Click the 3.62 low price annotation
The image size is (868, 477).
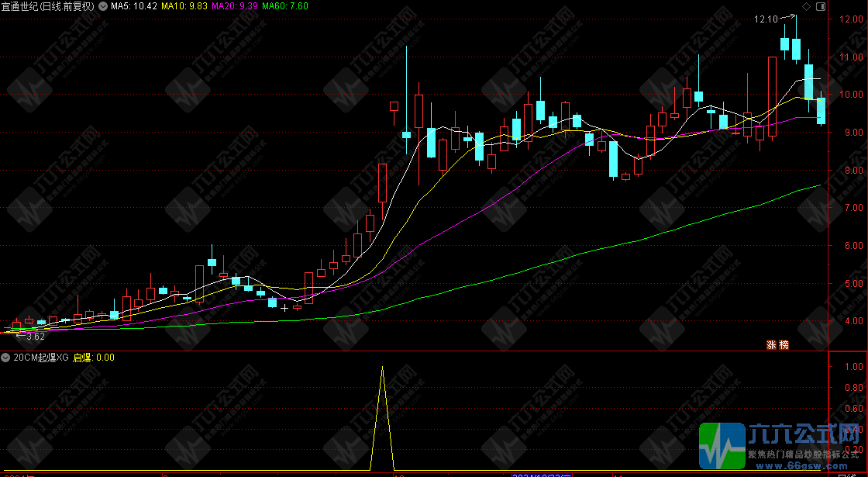(35, 337)
